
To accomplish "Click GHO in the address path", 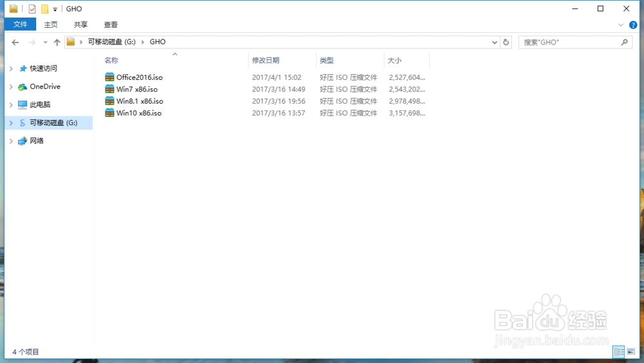I will (x=158, y=42).
